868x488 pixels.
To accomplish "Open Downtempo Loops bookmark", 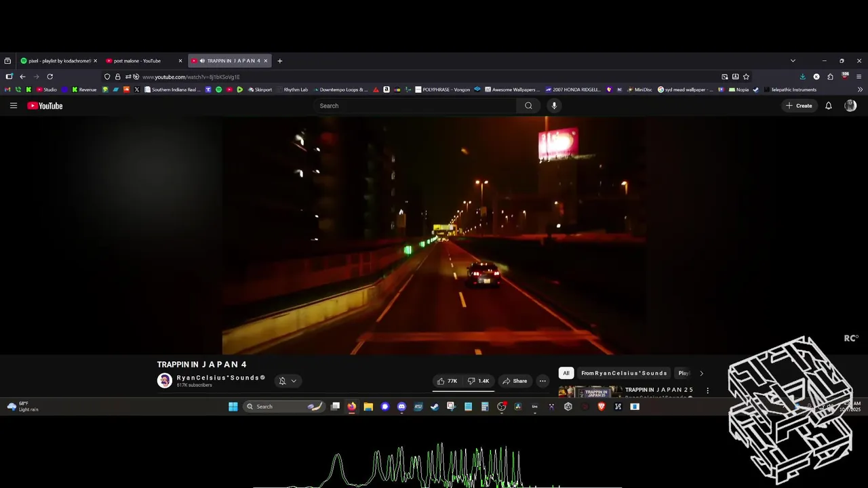I will (340, 89).
